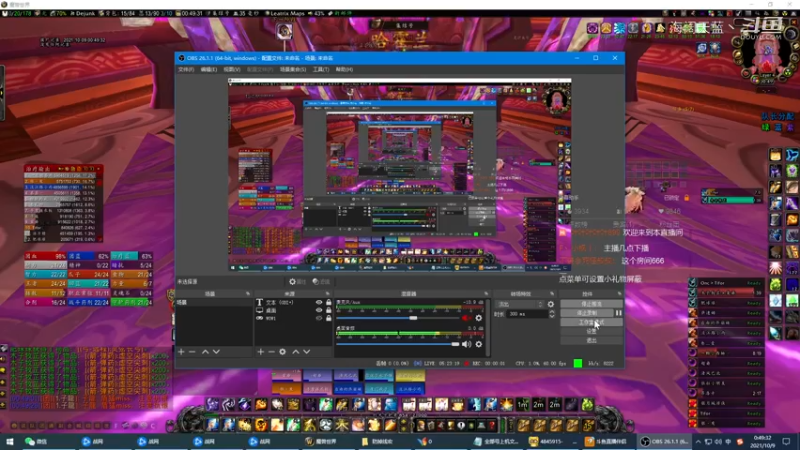Pop out scene transitions dock header icon
800x450 pixels.
[x=552, y=294]
